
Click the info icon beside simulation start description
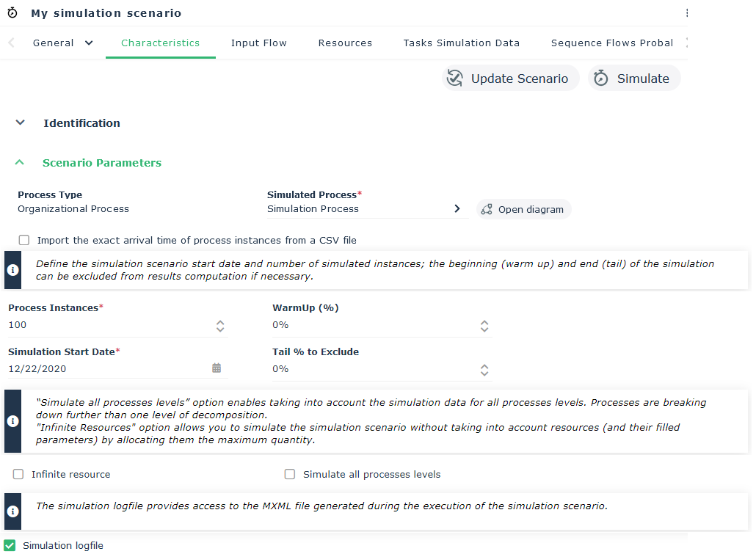click(x=12, y=270)
